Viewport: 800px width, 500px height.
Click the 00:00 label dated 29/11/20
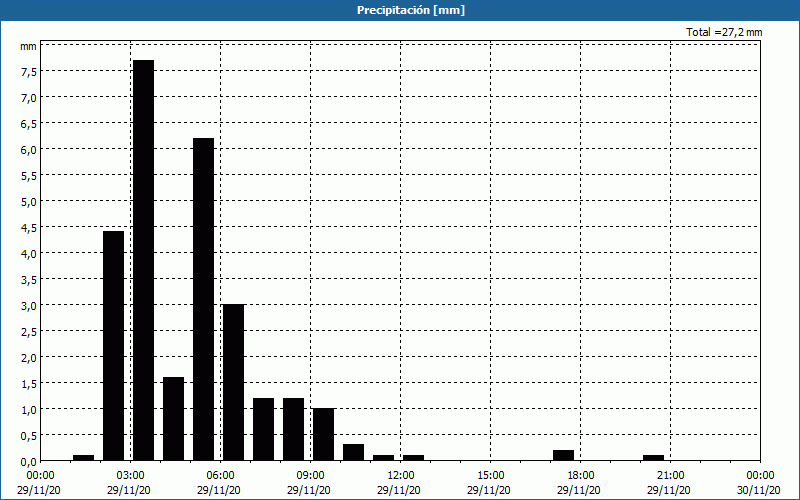39,476
